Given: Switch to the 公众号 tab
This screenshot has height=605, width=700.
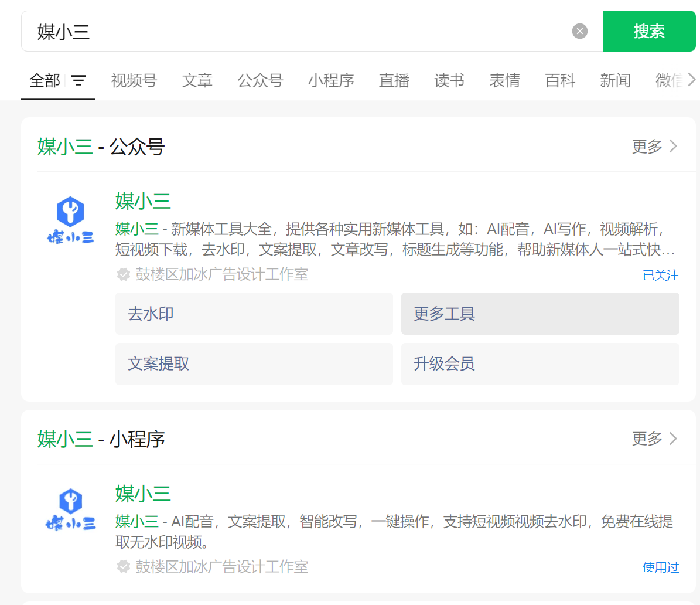Looking at the screenshot, I should (x=260, y=80).
